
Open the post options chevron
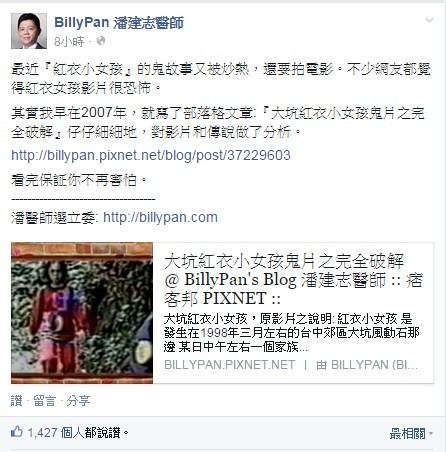pos(429,20)
